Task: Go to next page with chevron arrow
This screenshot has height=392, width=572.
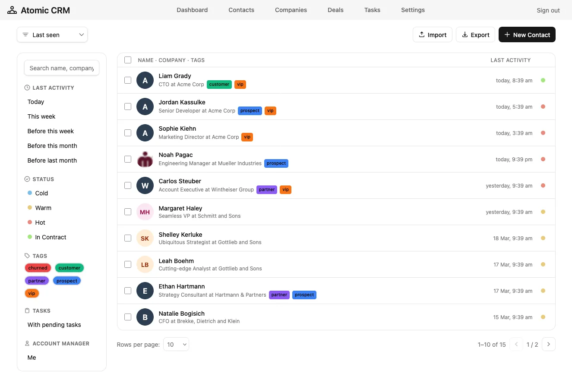Action: pos(548,344)
